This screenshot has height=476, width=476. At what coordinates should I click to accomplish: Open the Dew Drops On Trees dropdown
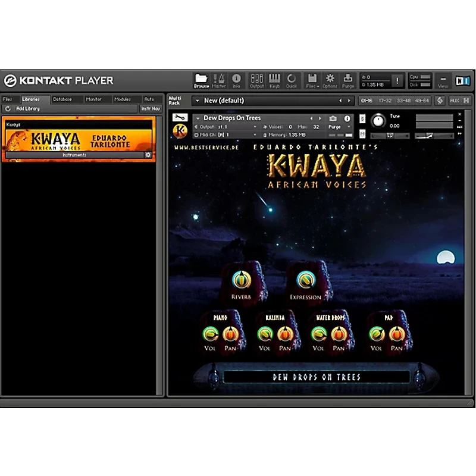point(198,118)
